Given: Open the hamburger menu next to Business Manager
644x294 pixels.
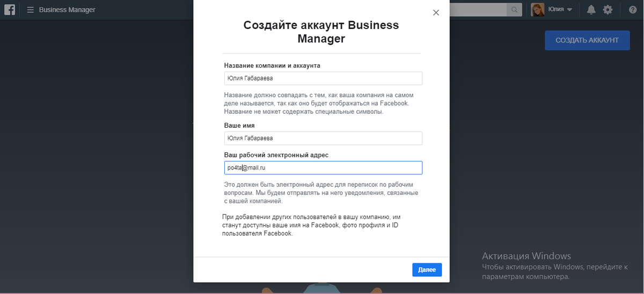Looking at the screenshot, I should click(30, 10).
